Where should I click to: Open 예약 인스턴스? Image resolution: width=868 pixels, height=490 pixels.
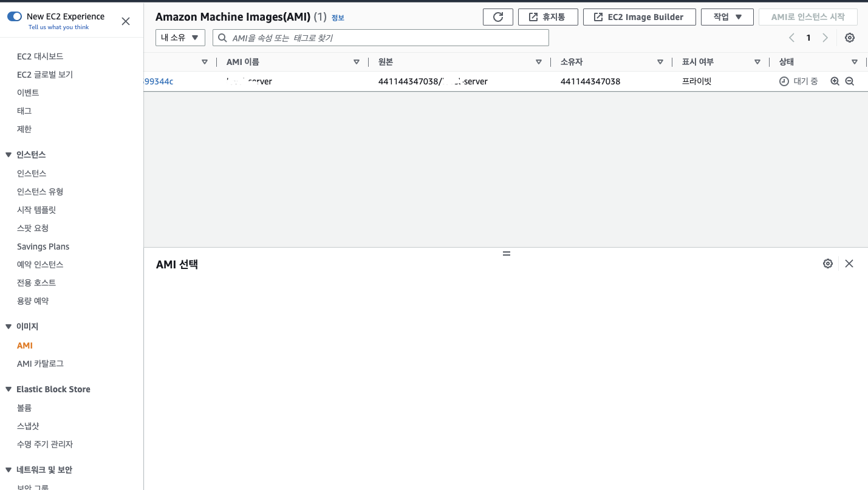click(40, 265)
